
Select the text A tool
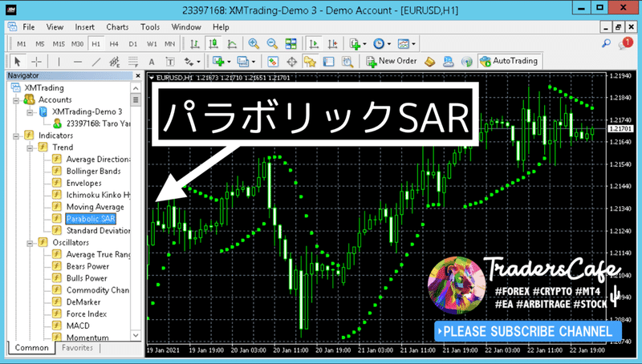152,62
